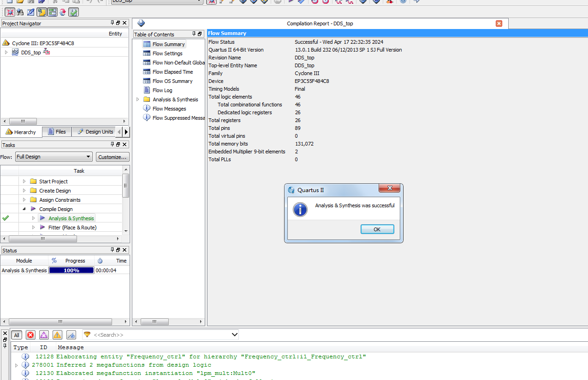Click the blue pencil edit toolbar icon

pyautogui.click(x=30, y=12)
